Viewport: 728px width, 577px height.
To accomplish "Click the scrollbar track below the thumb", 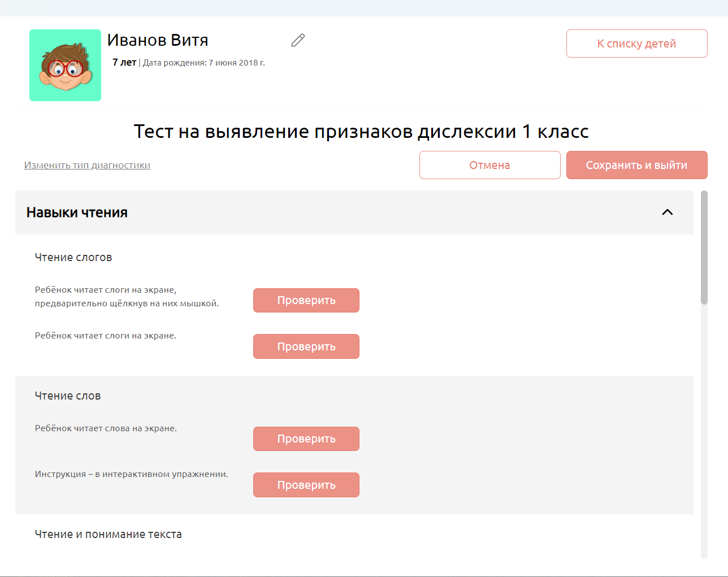I will point(704,430).
